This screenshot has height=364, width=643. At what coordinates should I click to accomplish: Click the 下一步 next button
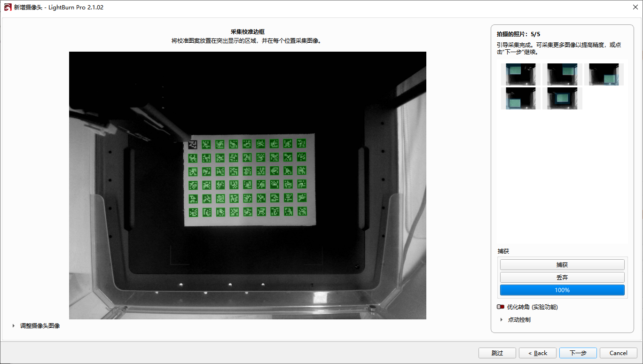click(x=578, y=353)
